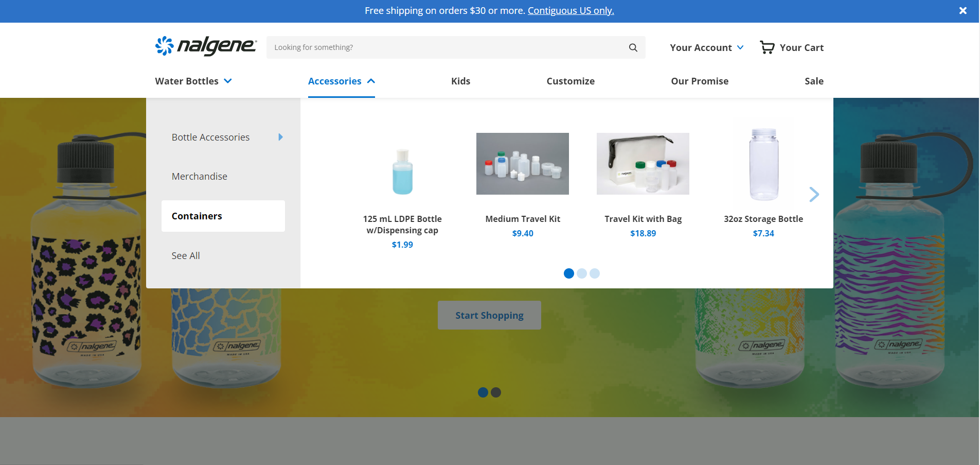Click the search magnifier icon
The width and height of the screenshot is (980, 465).
(x=633, y=47)
